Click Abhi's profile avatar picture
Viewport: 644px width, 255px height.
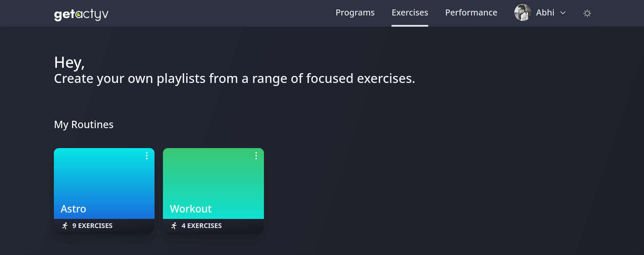pyautogui.click(x=522, y=13)
